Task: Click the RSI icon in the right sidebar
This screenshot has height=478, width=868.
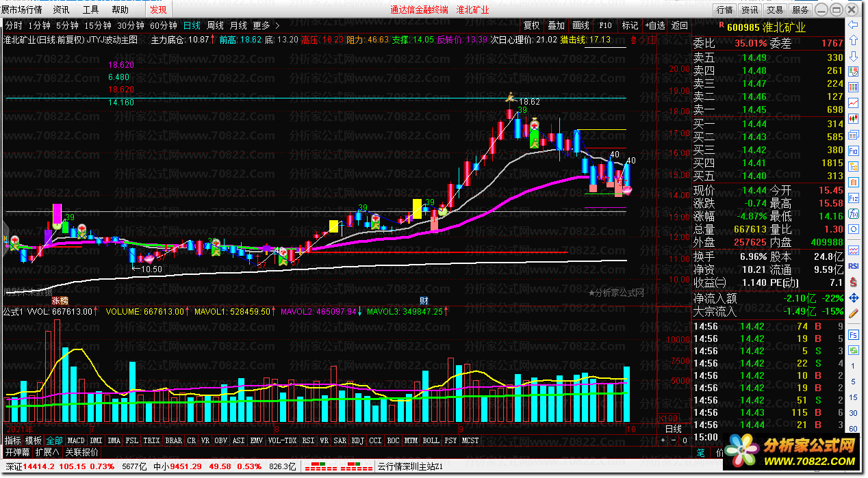Action: click(853, 265)
